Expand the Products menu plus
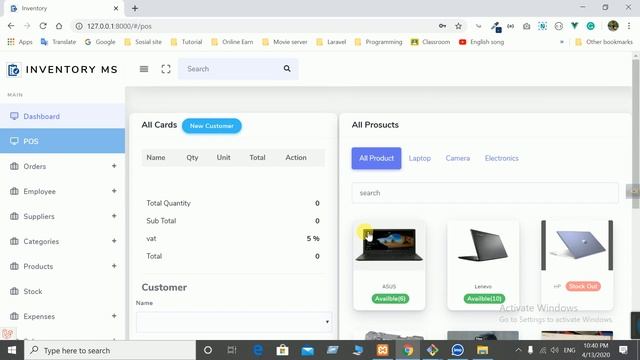The width and height of the screenshot is (640, 360). pos(114,266)
